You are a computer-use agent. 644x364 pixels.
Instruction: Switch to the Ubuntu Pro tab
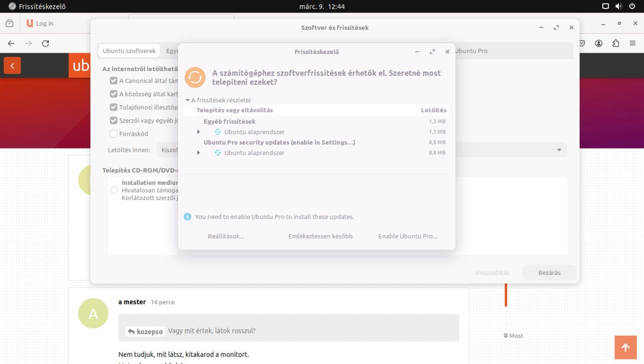(471, 51)
